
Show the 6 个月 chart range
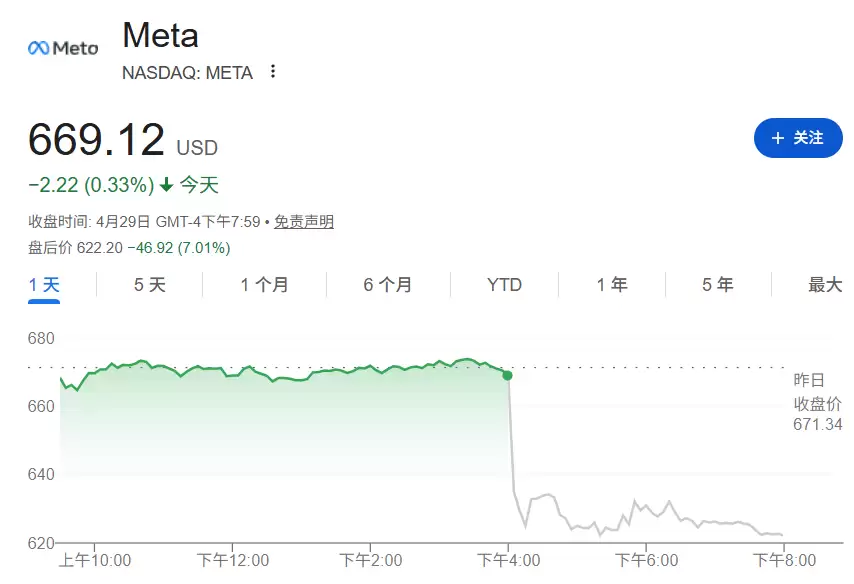click(x=387, y=285)
